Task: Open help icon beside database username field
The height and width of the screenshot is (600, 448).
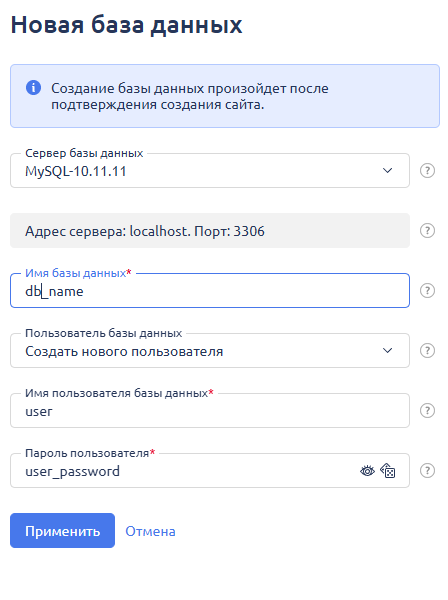Action: click(x=427, y=411)
